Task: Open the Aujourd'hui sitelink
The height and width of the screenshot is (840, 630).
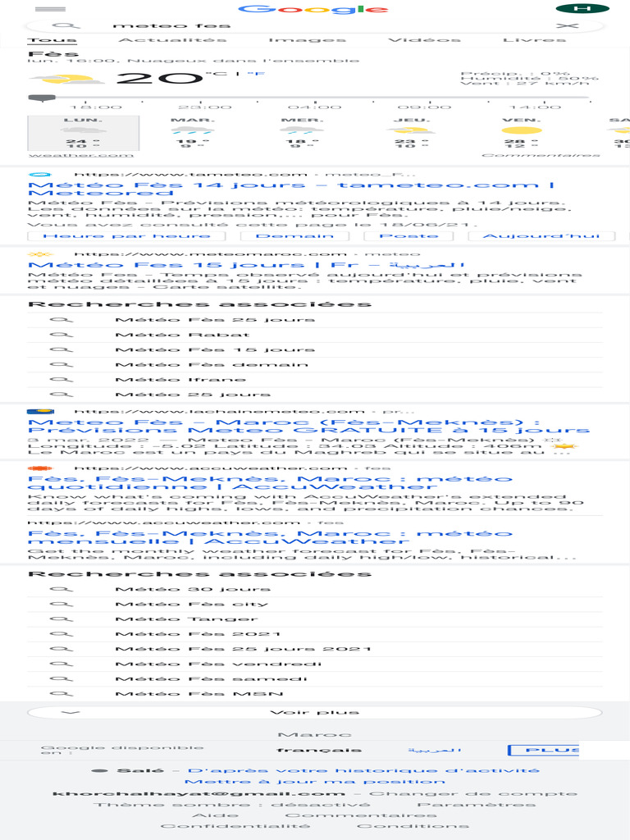Action: [x=541, y=235]
